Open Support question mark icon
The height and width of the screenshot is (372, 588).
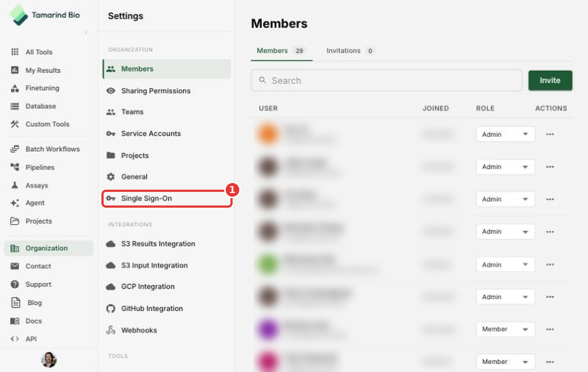[15, 284]
